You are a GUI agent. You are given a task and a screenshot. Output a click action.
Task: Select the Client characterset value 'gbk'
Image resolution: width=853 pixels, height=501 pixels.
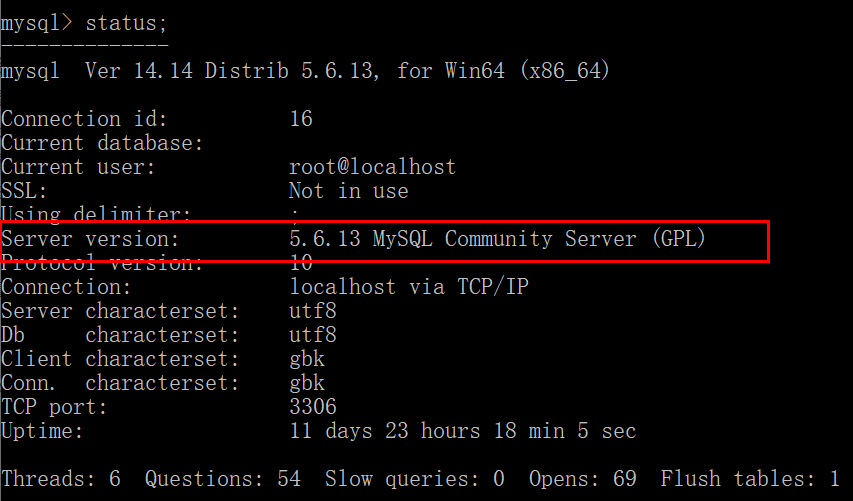click(x=307, y=360)
